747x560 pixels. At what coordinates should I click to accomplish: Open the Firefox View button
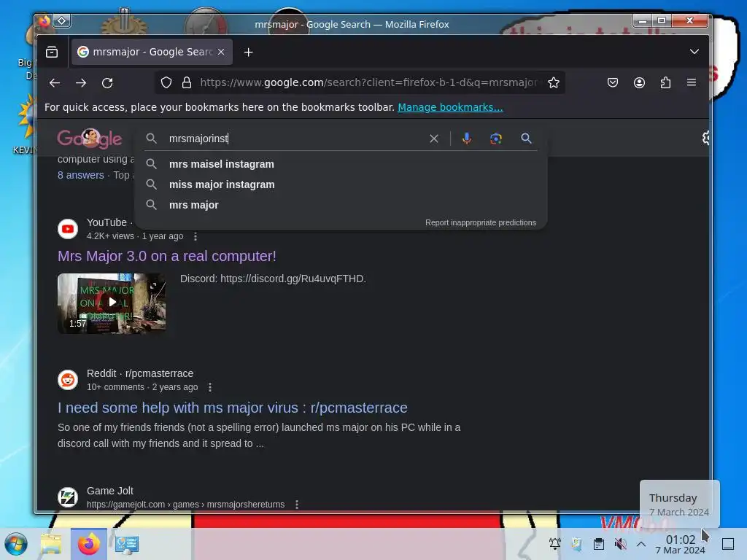(52, 52)
